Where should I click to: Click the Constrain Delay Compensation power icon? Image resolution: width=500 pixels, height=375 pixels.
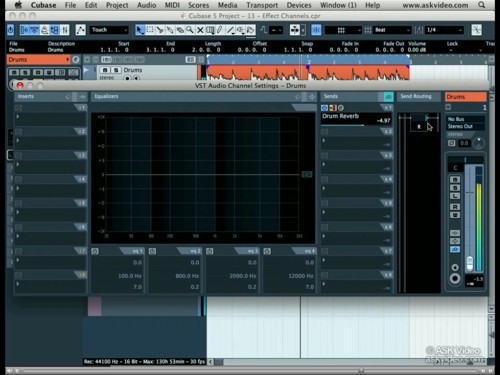[10, 30]
